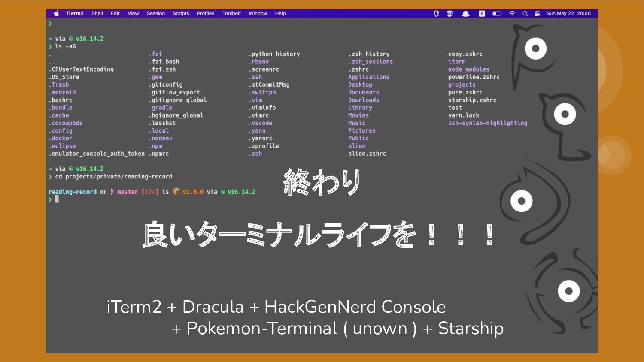Click the '.gradle' directory entry
This screenshot has width=644, height=362.
tap(161, 108)
